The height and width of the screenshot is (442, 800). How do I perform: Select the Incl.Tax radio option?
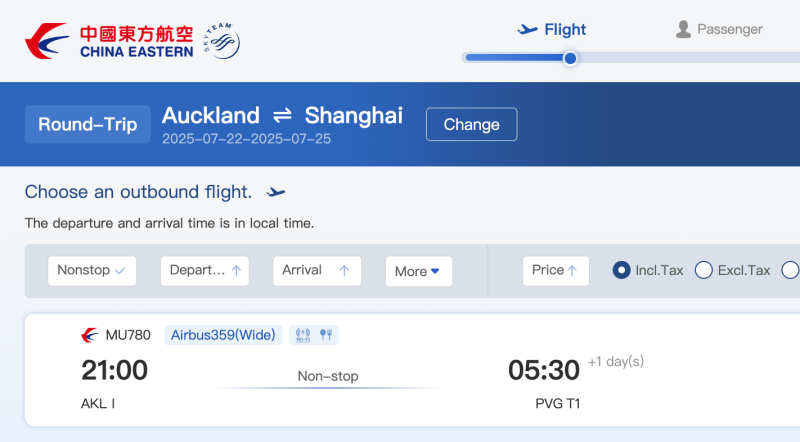click(x=621, y=270)
